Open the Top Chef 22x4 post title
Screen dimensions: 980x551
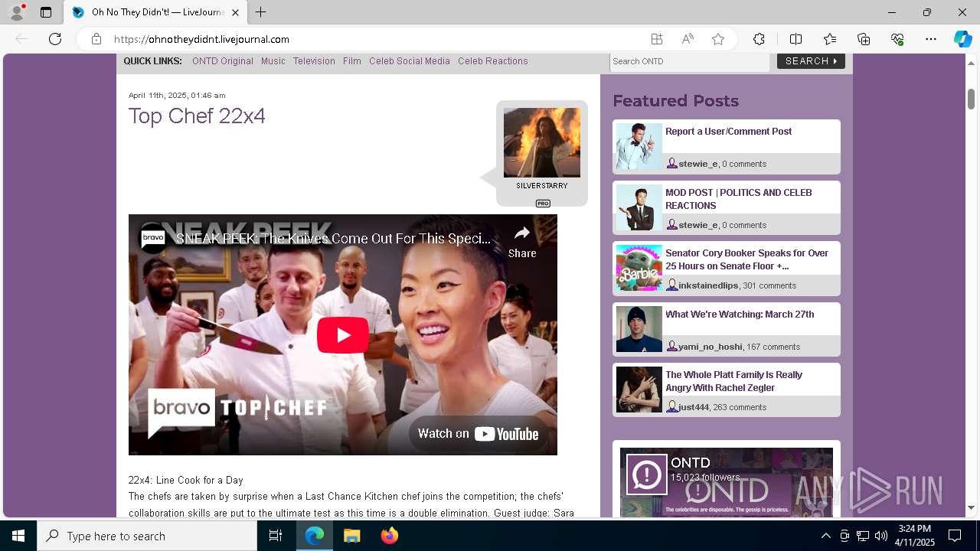coord(197,116)
